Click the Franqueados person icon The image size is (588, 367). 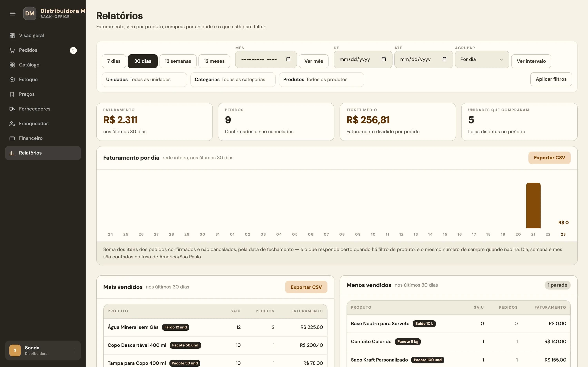[12, 124]
